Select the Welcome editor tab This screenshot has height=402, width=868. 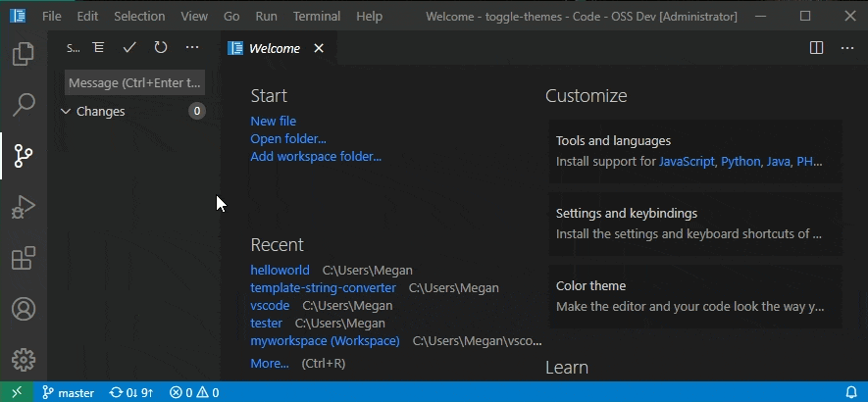279,48
